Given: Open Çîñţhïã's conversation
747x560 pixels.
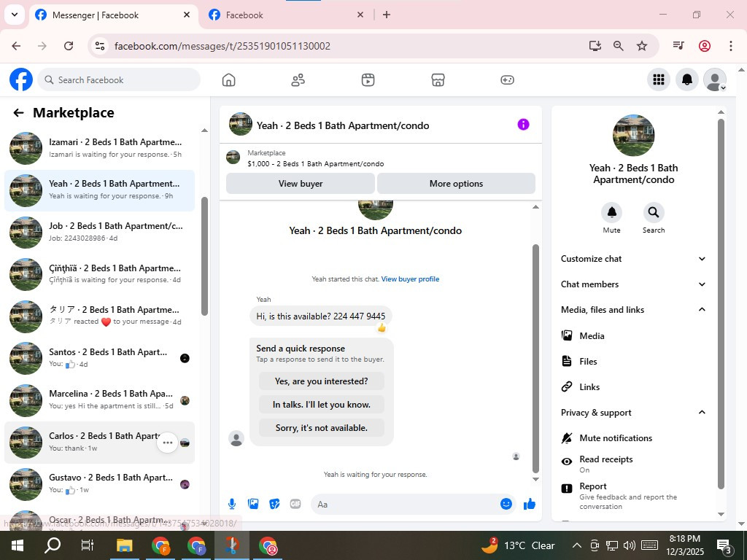Looking at the screenshot, I should [99, 274].
